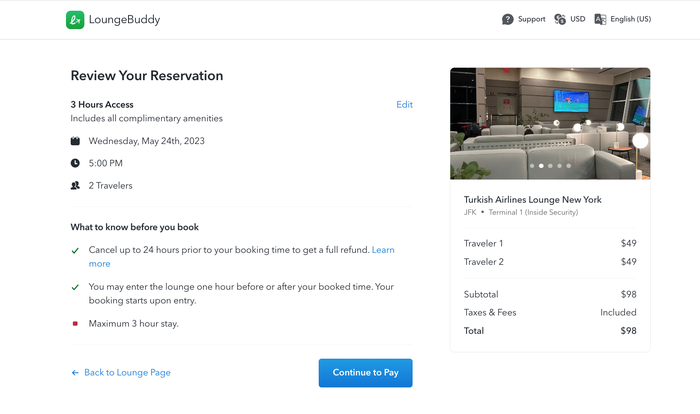Select fifth carousel dot on lounge photo
Image resolution: width=700 pixels, height=414 pixels.
568,166
